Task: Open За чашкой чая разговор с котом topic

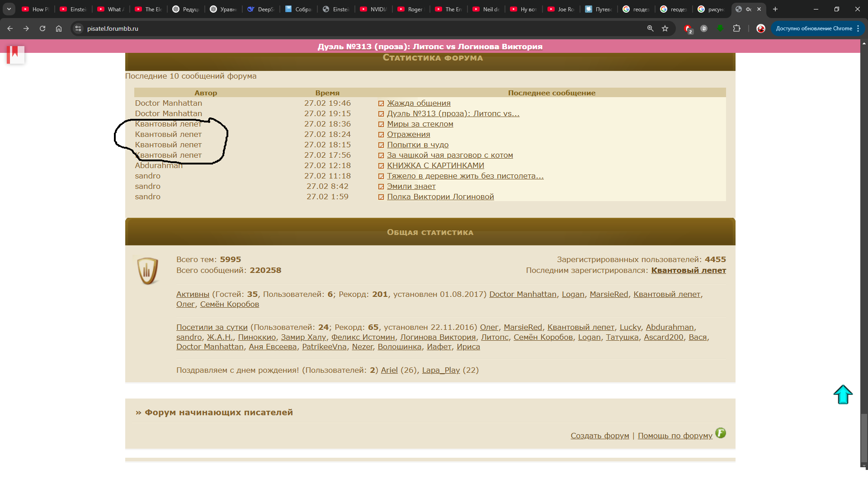Action: [450, 155]
